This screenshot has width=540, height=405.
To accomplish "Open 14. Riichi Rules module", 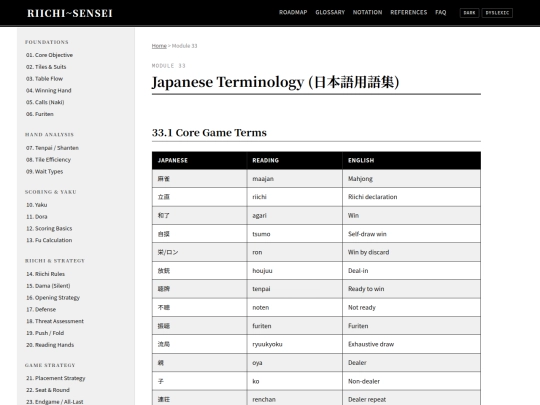I will [x=45, y=274].
